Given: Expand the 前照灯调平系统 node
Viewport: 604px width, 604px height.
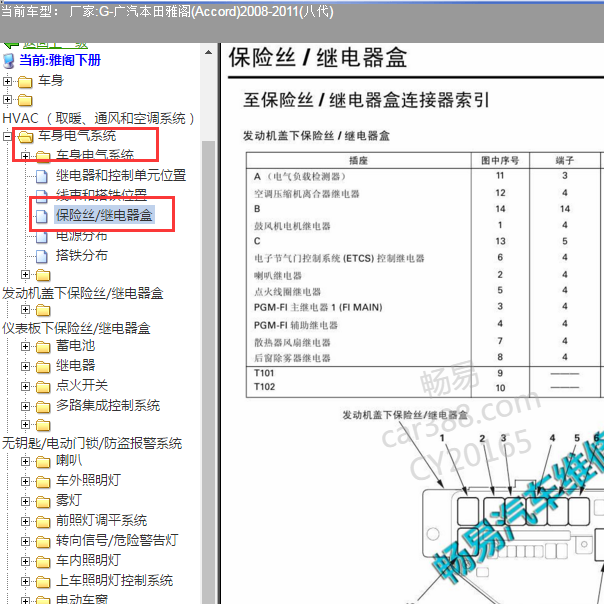Looking at the screenshot, I should 25,521.
